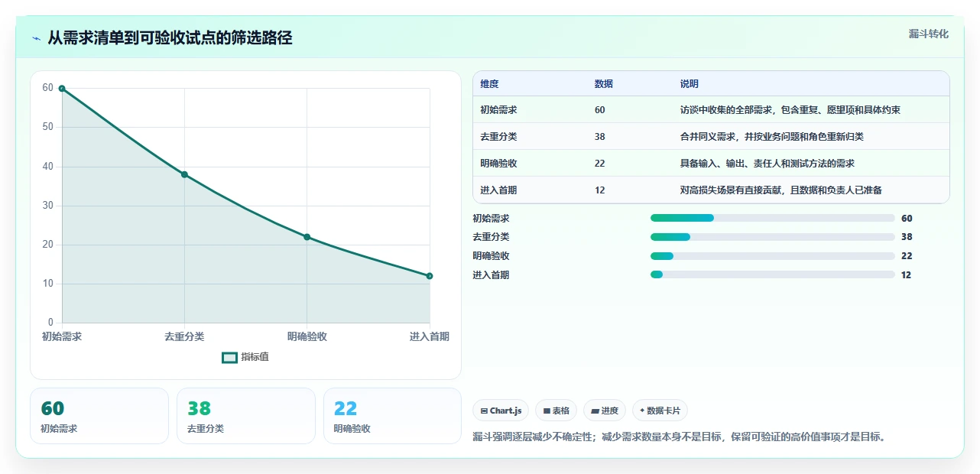Click the 38 去重分类 stat card
Screen dimensions: 980x474
point(246,416)
